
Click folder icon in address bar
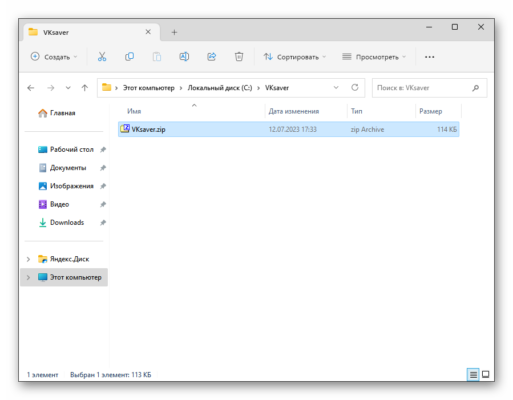pyautogui.click(x=106, y=88)
